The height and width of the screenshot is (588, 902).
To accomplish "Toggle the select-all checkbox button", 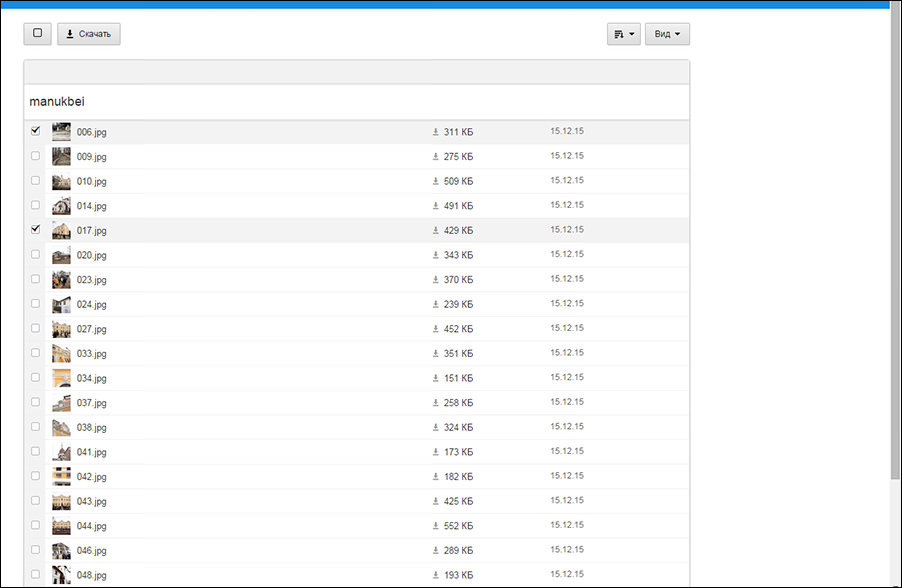I will (x=38, y=34).
